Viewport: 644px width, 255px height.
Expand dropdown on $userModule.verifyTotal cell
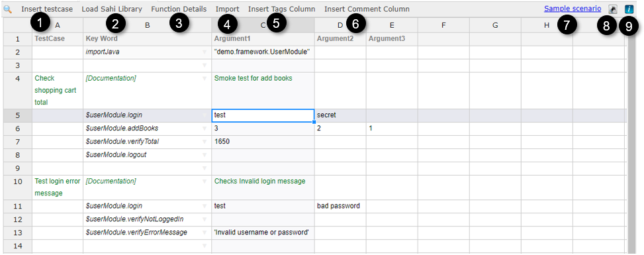[x=205, y=142]
